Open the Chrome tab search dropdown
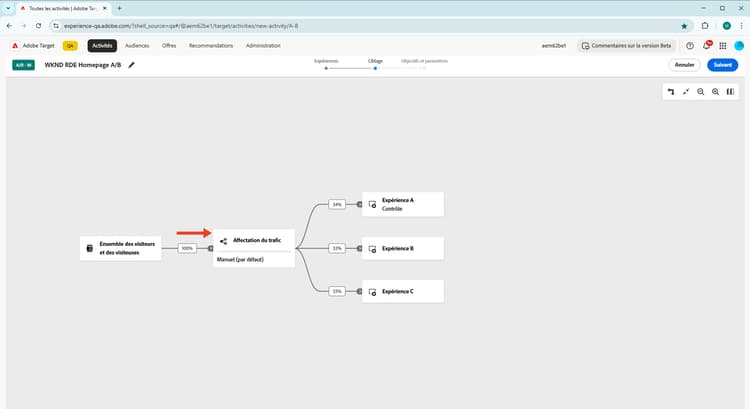 click(8, 8)
